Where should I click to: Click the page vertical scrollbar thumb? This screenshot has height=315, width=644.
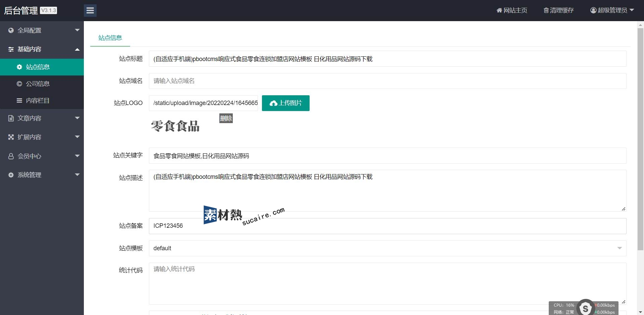pos(640,139)
